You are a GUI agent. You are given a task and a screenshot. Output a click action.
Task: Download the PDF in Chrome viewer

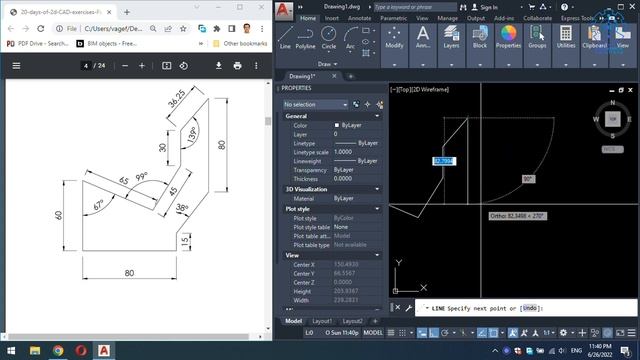[x=219, y=65]
